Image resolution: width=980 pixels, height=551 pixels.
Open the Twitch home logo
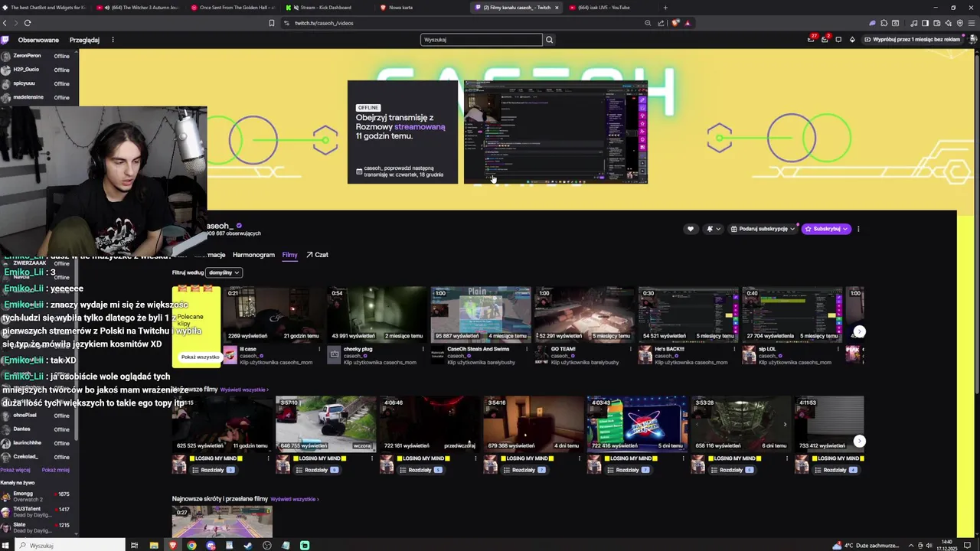point(5,40)
